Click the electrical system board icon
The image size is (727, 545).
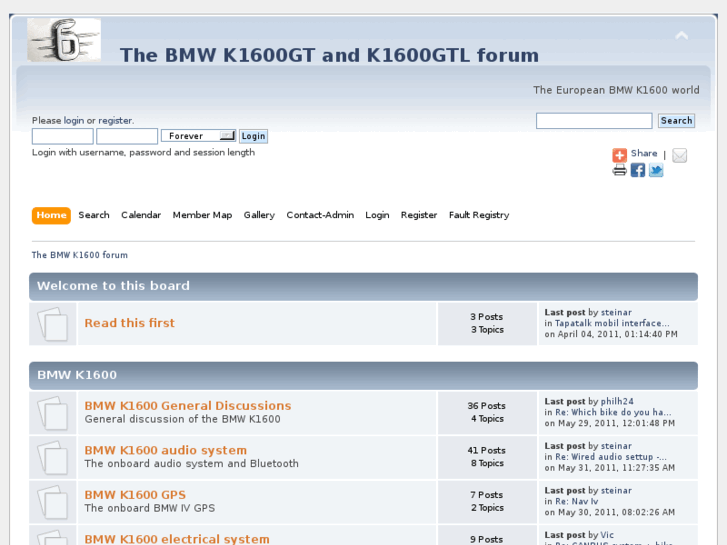pos(52,537)
